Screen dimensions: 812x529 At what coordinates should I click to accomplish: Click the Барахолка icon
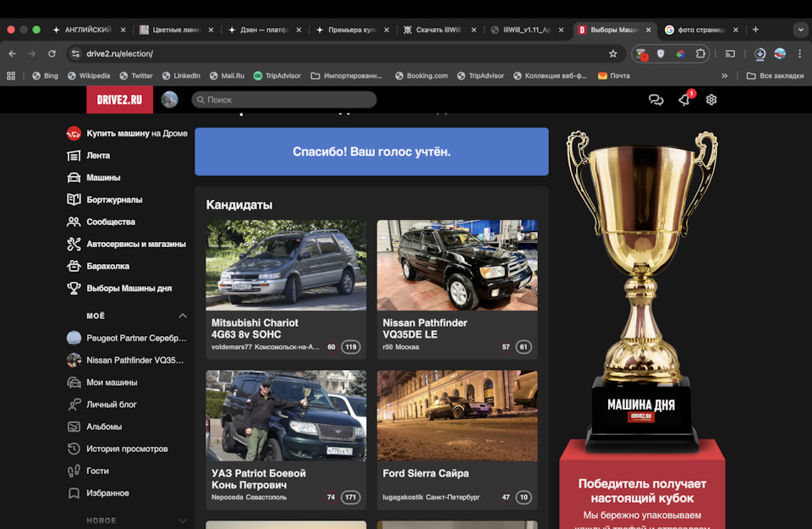click(x=74, y=266)
